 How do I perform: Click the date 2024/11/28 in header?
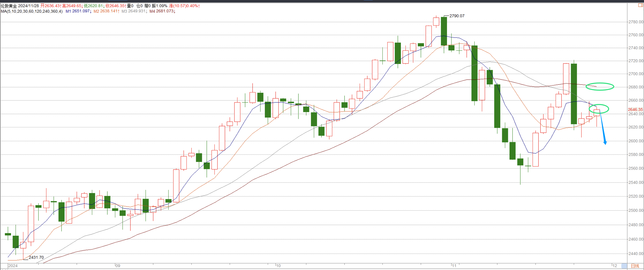(28, 6)
